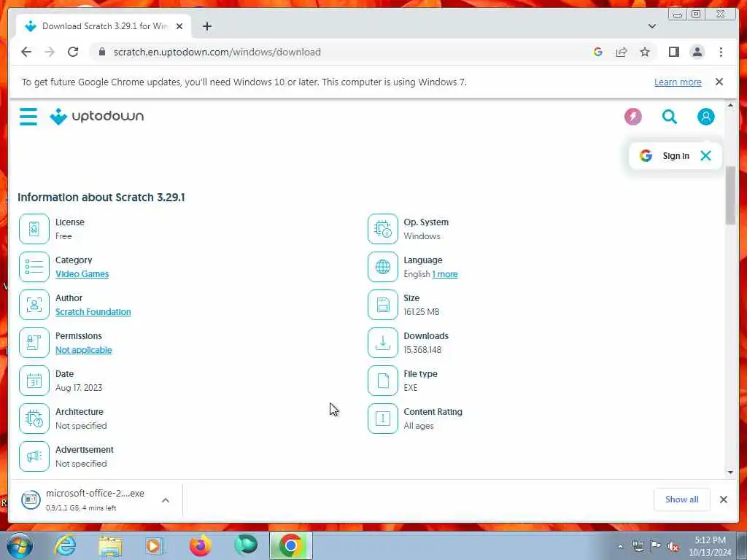Open the Scratch Foundation author link
Image resolution: width=747 pixels, height=560 pixels.
point(93,312)
